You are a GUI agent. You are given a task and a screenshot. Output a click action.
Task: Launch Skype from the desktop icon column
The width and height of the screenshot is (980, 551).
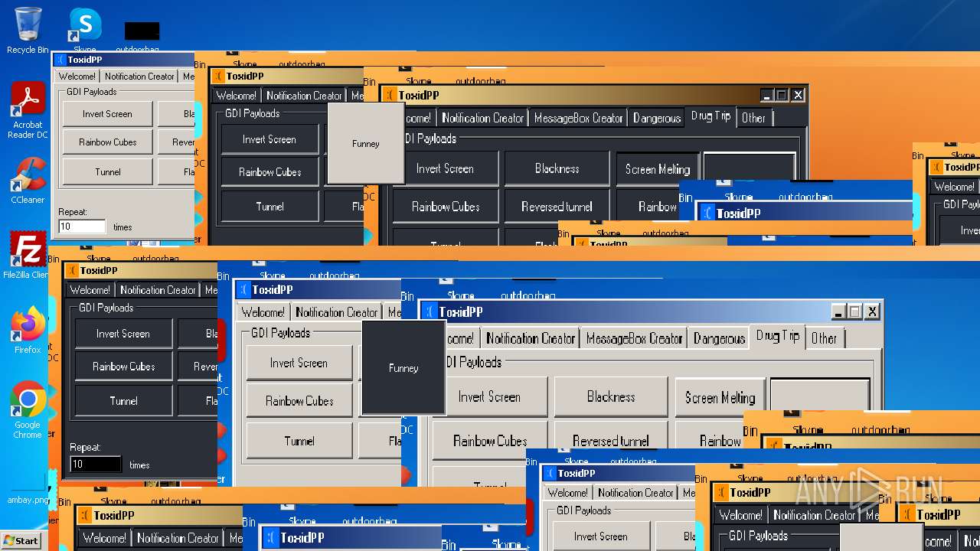85,29
